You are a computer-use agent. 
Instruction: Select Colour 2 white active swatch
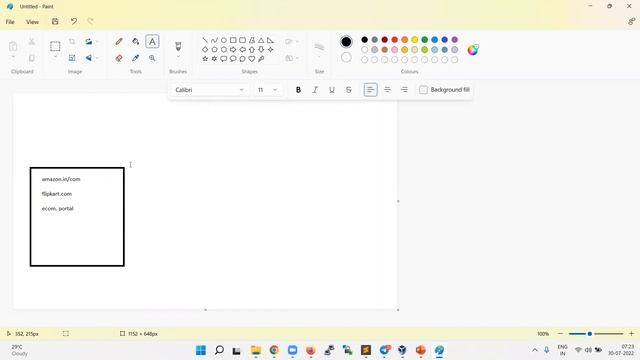tap(346, 58)
